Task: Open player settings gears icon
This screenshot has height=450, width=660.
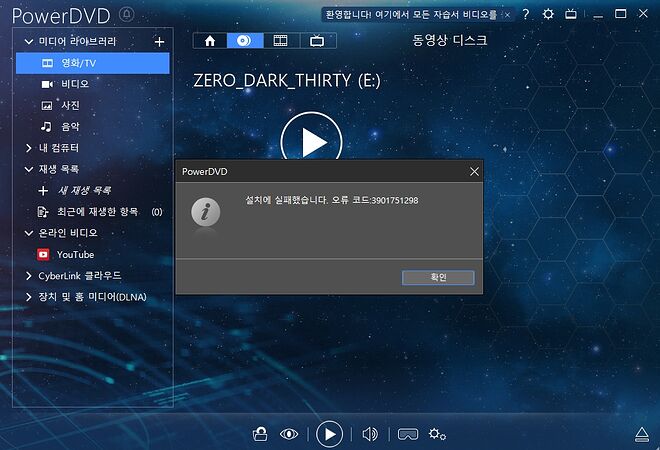Action: pos(437,434)
